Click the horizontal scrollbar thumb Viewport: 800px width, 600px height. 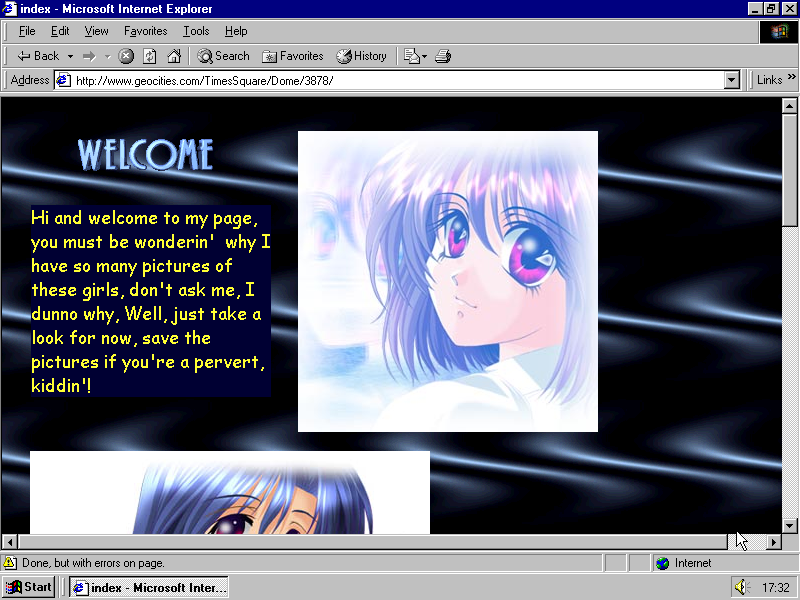(x=372, y=542)
